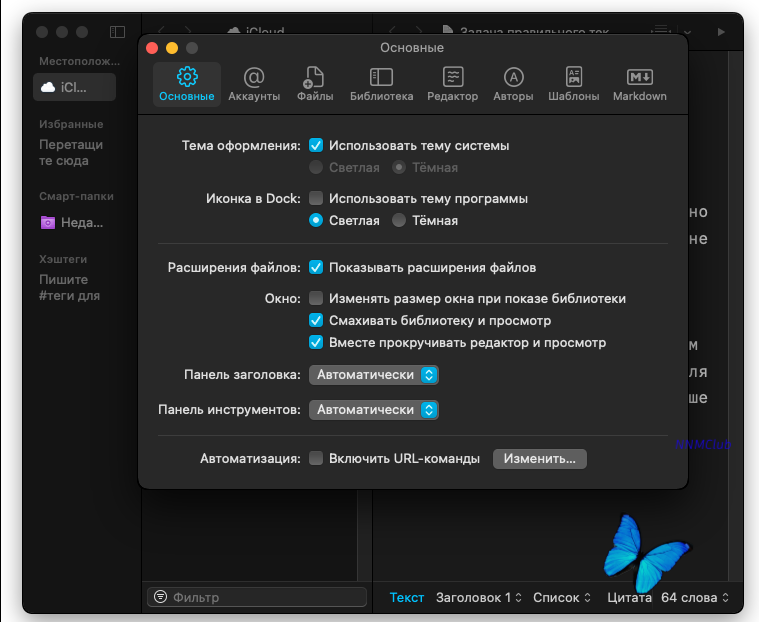This screenshot has height=622, width=759.
Task: Minimize preferences with the yellow button
Action: [172, 48]
